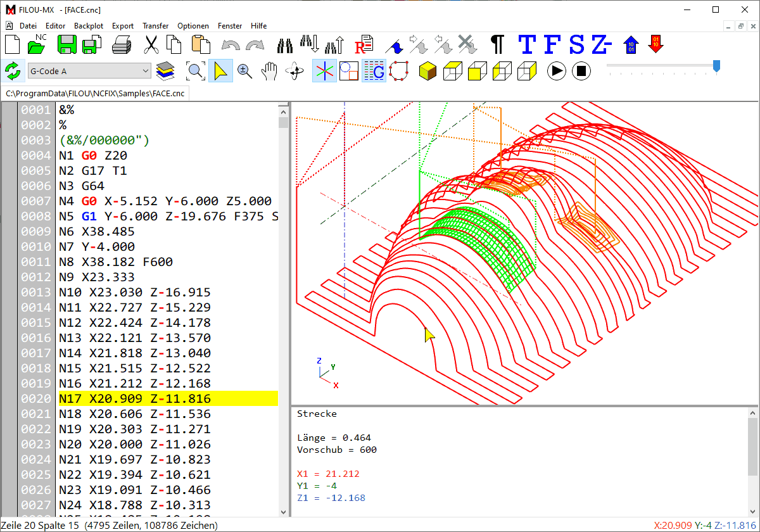Open the Fenster menu

(x=230, y=26)
